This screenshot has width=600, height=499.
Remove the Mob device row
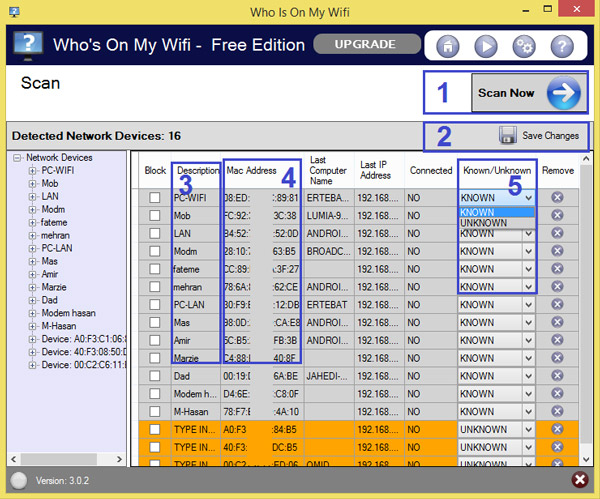[x=557, y=215]
